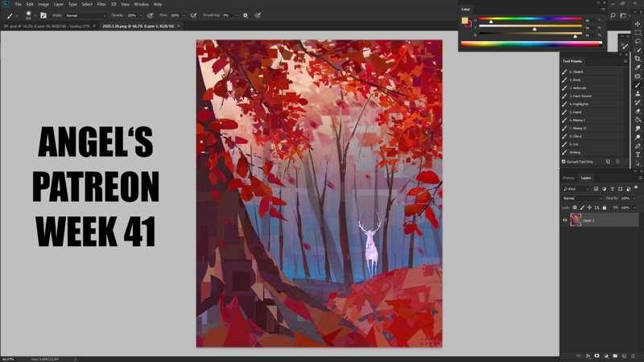The height and width of the screenshot is (362, 644).
Task: Click Add layer style fx icon
Action: pos(588,356)
